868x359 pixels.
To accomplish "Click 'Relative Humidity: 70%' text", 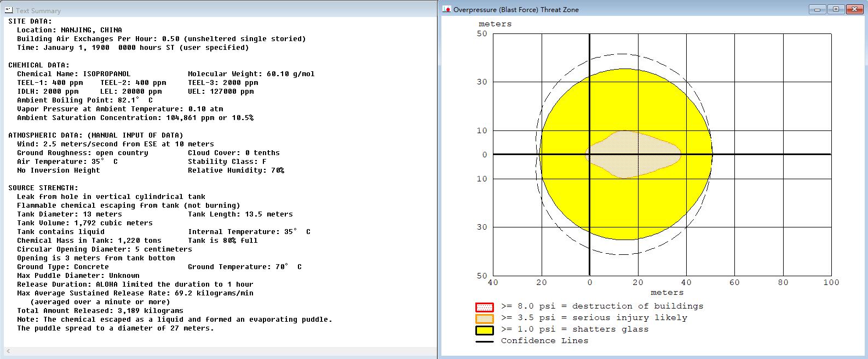I will pos(236,170).
